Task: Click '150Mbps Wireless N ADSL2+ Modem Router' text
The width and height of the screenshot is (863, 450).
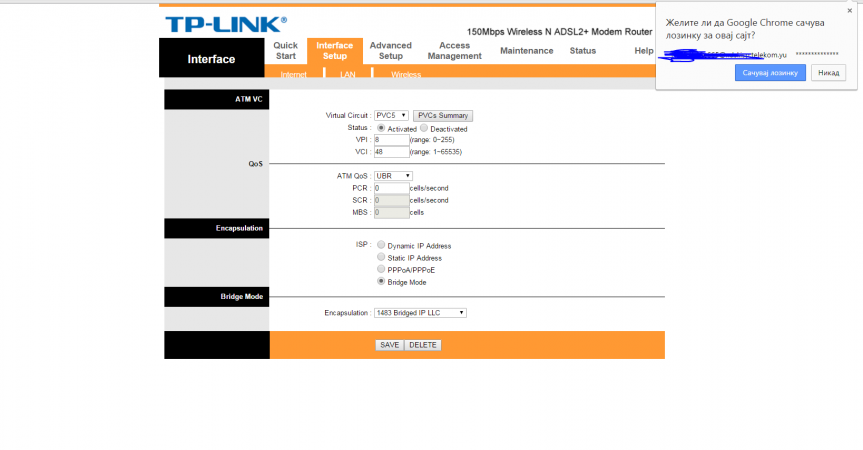Action: (x=559, y=32)
